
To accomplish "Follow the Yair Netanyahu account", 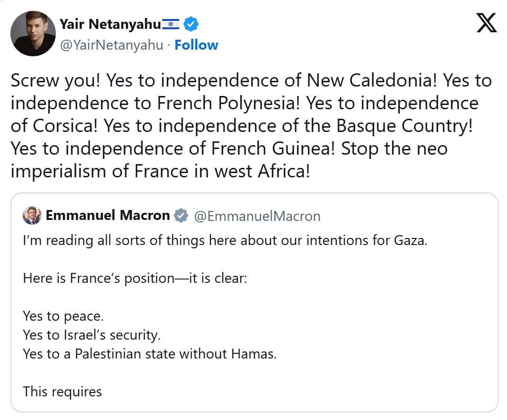I will point(196,45).
